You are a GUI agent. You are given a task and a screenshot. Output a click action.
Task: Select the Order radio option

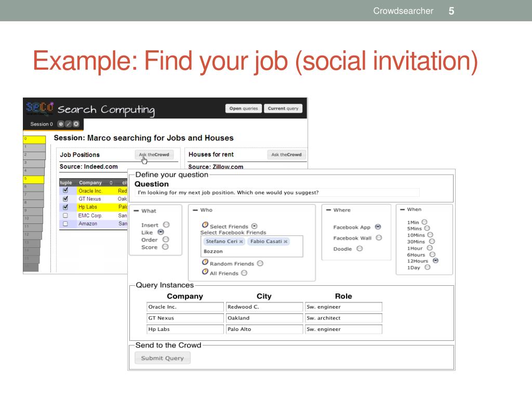click(x=166, y=240)
